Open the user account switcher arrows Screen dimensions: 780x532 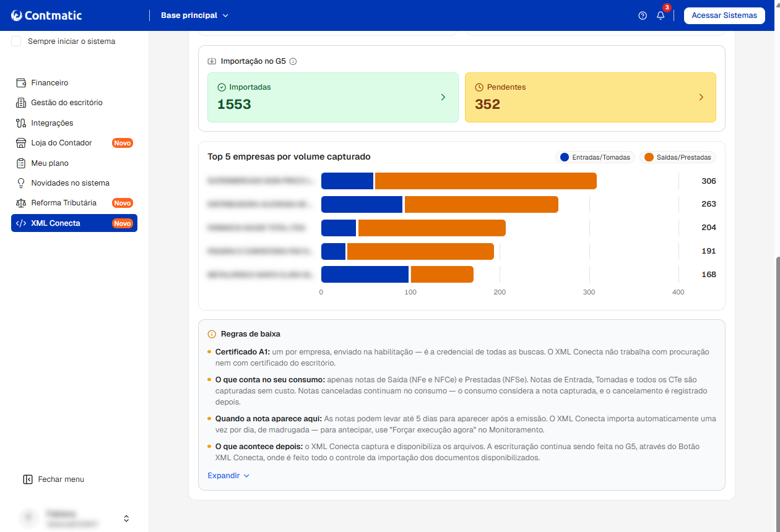click(x=126, y=518)
